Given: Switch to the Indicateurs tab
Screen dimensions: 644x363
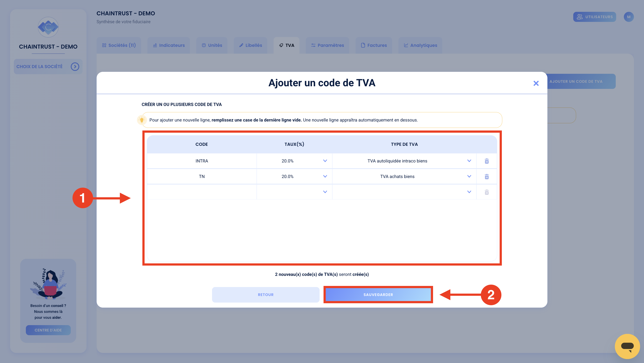Looking at the screenshot, I should click(169, 45).
